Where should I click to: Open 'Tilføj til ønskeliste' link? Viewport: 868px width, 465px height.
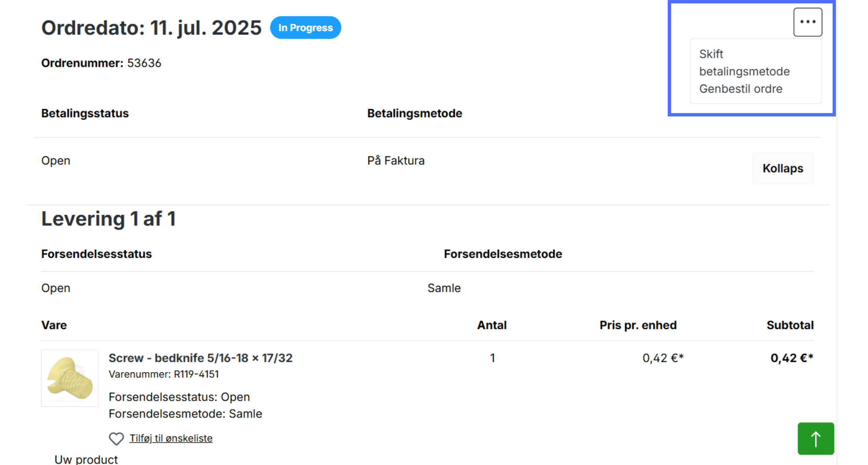click(171, 438)
